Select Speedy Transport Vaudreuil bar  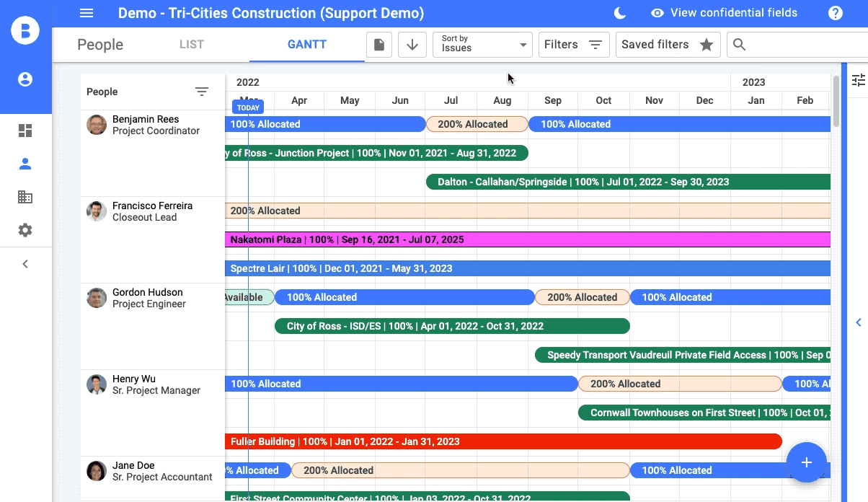683,355
